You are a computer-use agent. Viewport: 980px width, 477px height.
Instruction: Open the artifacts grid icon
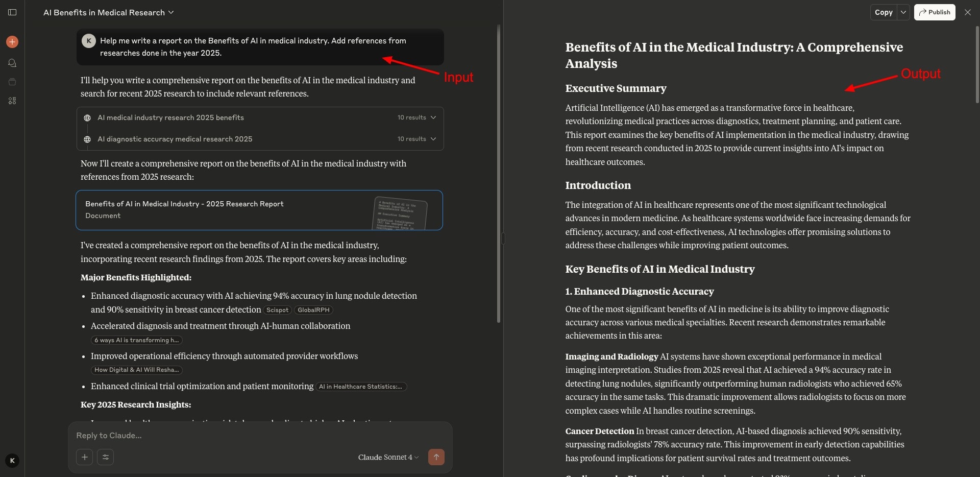click(12, 101)
